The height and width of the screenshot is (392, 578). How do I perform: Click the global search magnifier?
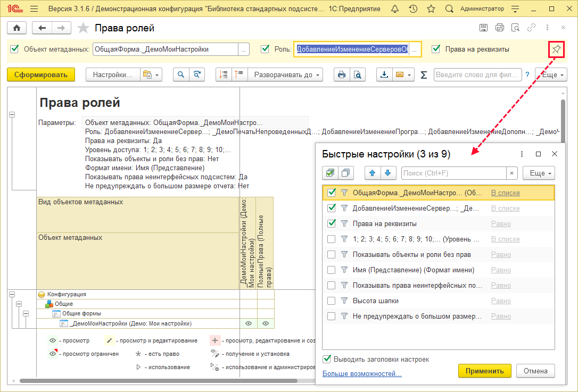449,9
